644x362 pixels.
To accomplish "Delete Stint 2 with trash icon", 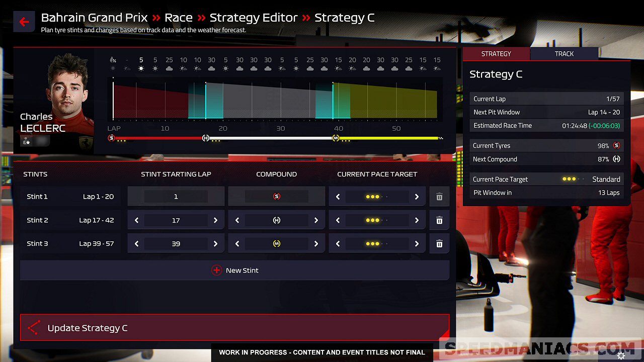I will coord(439,220).
